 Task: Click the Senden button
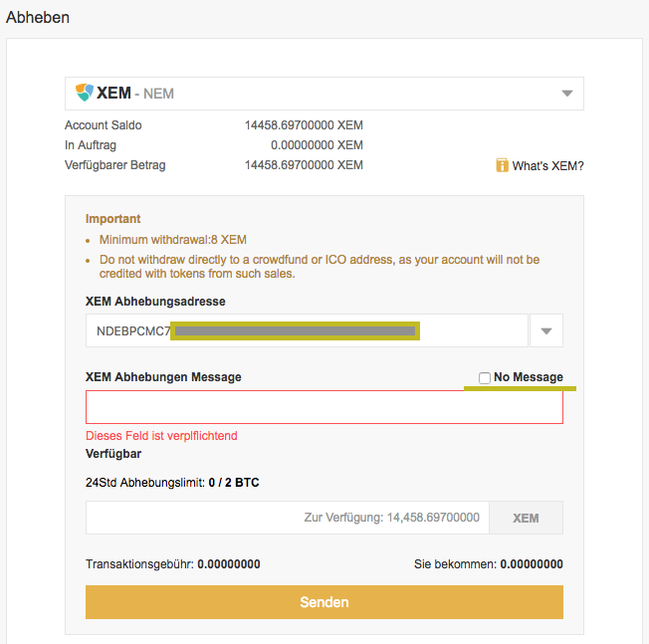[x=324, y=602]
